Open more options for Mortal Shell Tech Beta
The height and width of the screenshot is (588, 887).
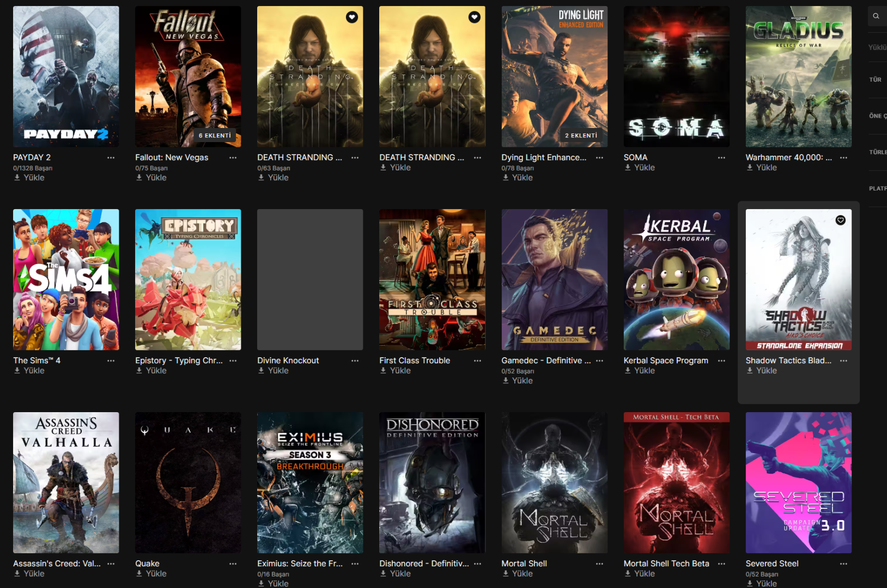pos(721,563)
